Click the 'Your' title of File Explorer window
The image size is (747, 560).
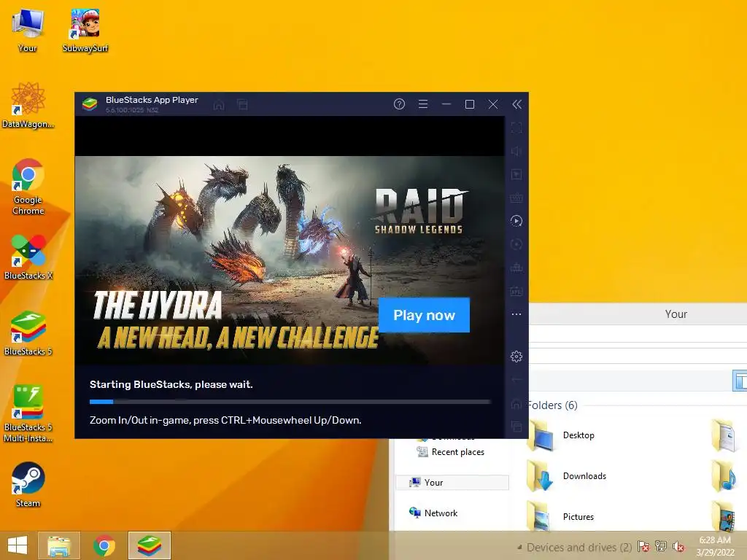tap(676, 314)
